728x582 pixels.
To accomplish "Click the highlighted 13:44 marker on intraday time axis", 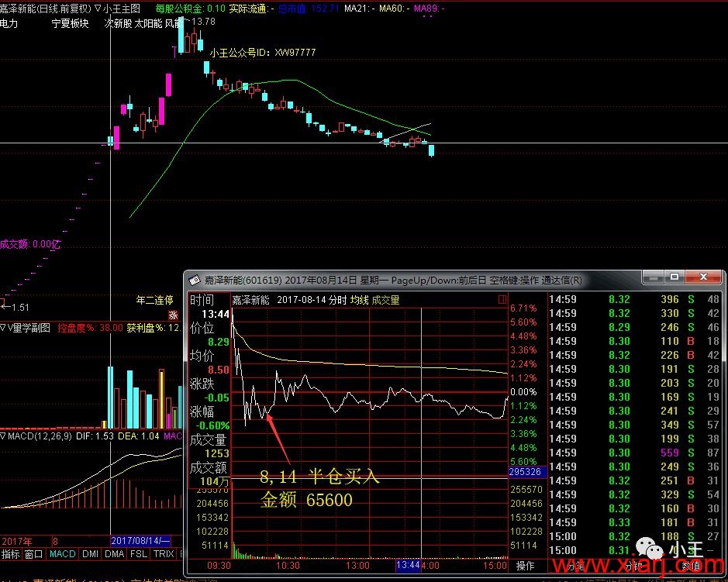I will (x=408, y=565).
